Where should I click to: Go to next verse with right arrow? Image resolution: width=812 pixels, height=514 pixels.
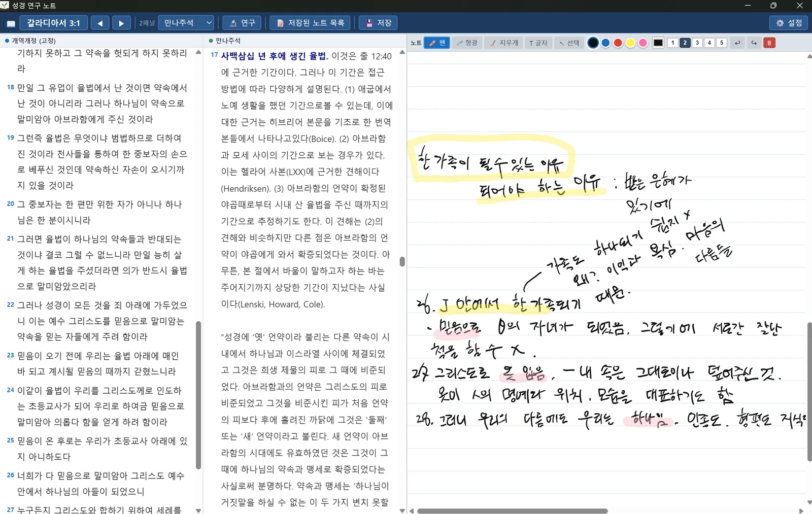tap(121, 23)
